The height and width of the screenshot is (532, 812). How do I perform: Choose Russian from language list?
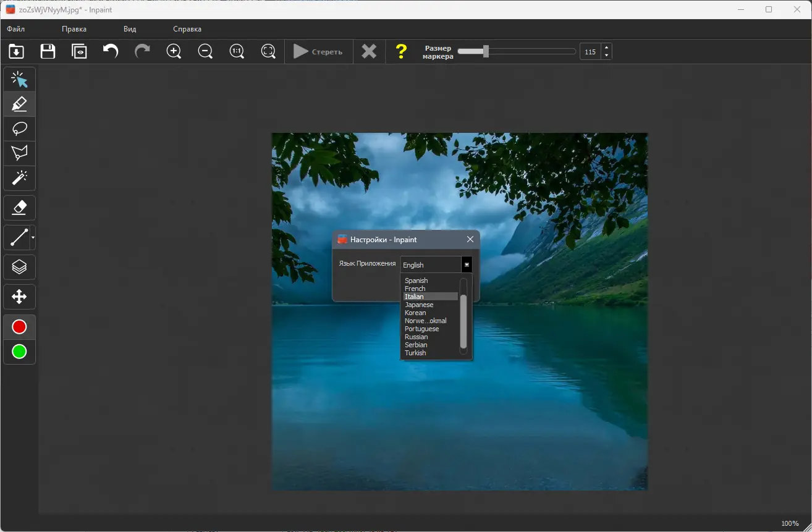point(417,337)
